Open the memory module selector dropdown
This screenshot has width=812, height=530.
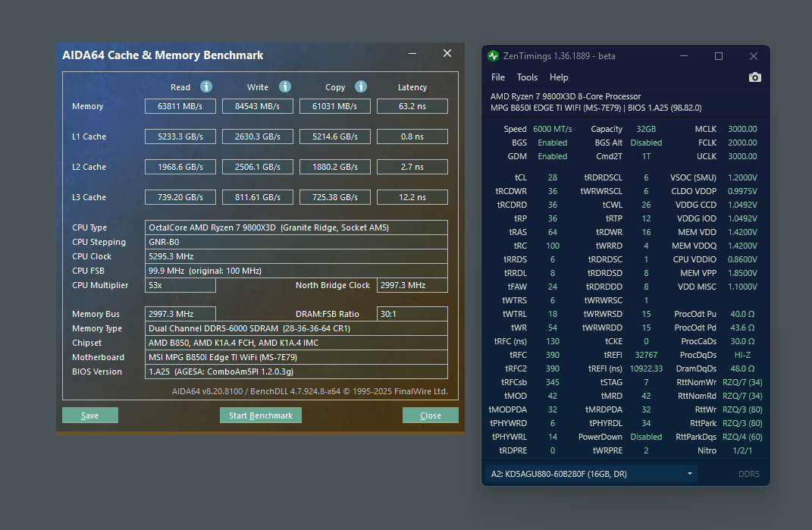(x=591, y=474)
